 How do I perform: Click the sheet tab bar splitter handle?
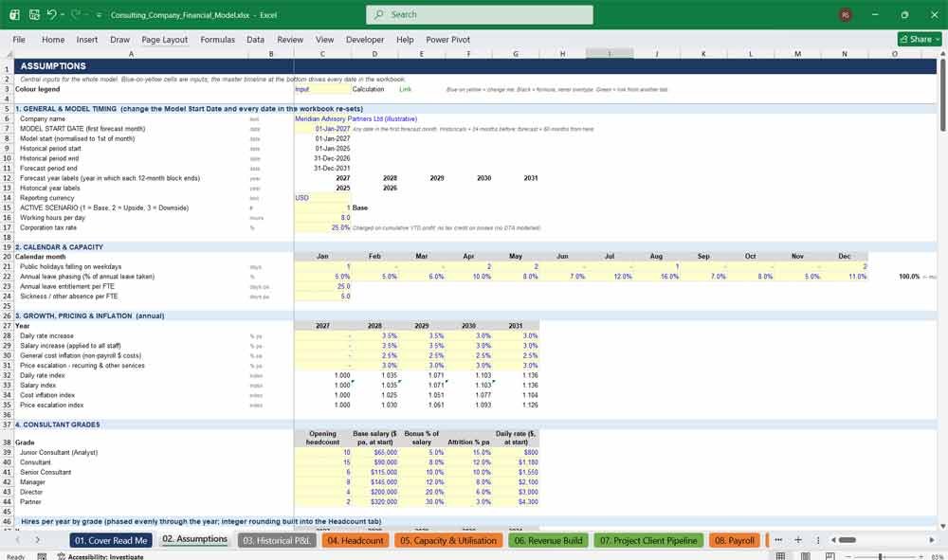818,540
